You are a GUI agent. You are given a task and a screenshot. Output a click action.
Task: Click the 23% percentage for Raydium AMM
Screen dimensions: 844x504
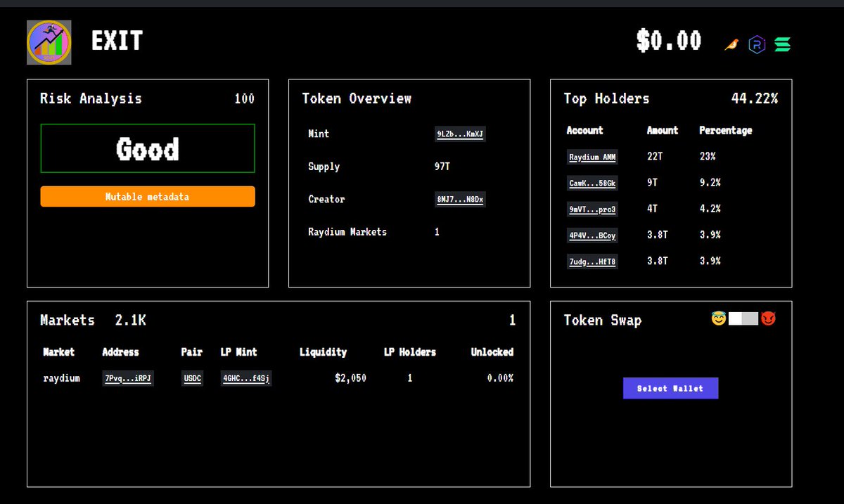(707, 157)
